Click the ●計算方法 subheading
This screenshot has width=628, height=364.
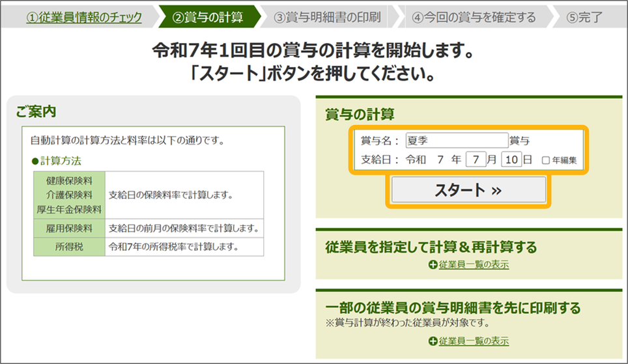(x=56, y=160)
